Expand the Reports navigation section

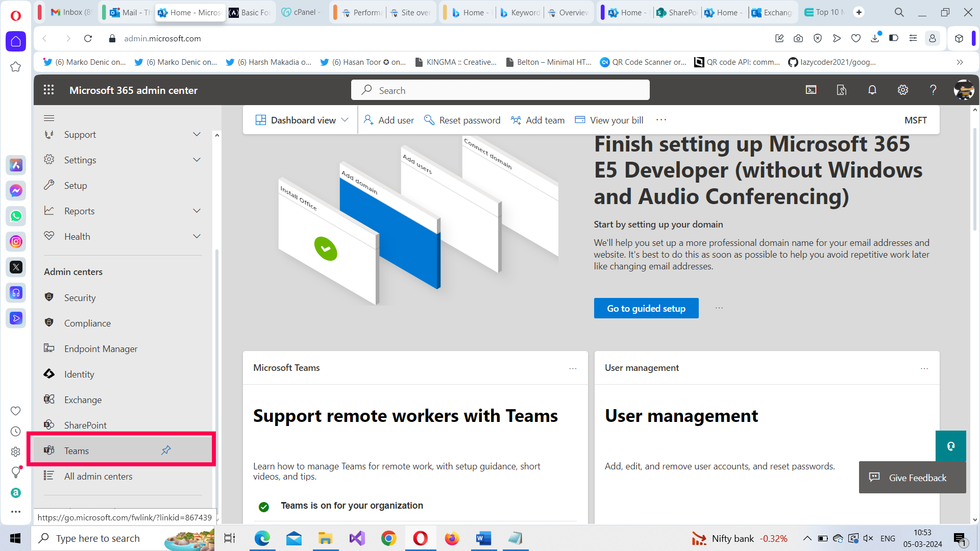coord(197,210)
